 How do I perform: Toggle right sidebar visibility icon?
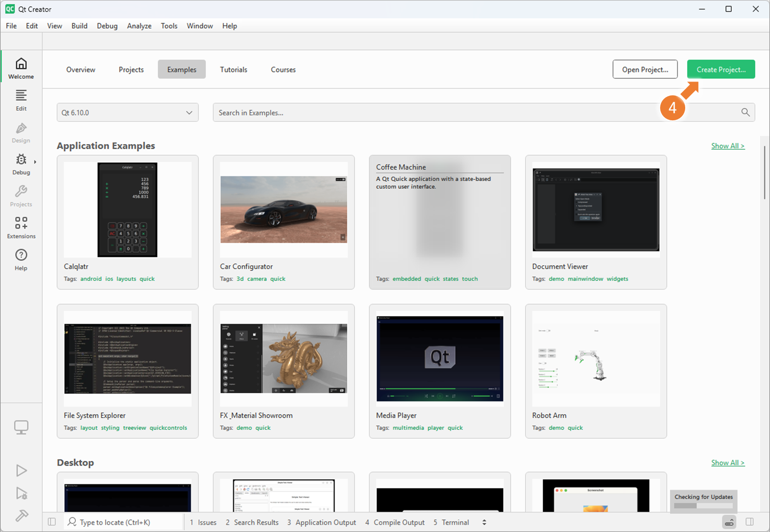click(x=750, y=522)
